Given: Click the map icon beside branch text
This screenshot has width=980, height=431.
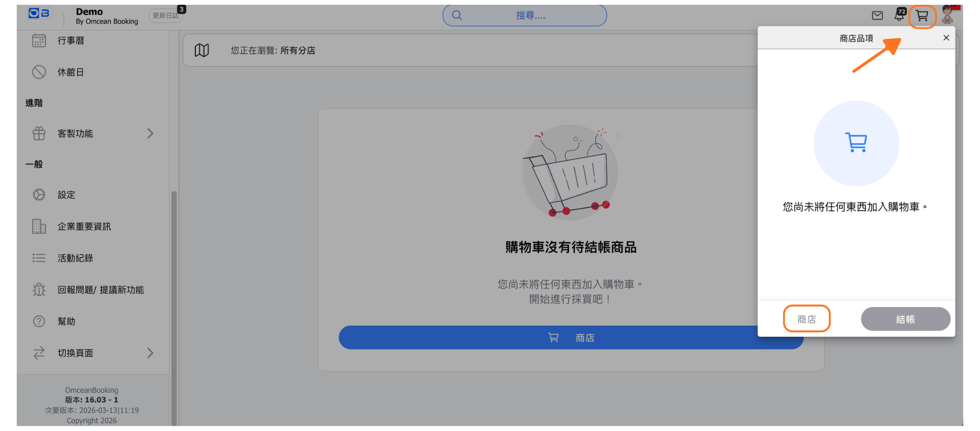Looking at the screenshot, I should pyautogui.click(x=201, y=50).
